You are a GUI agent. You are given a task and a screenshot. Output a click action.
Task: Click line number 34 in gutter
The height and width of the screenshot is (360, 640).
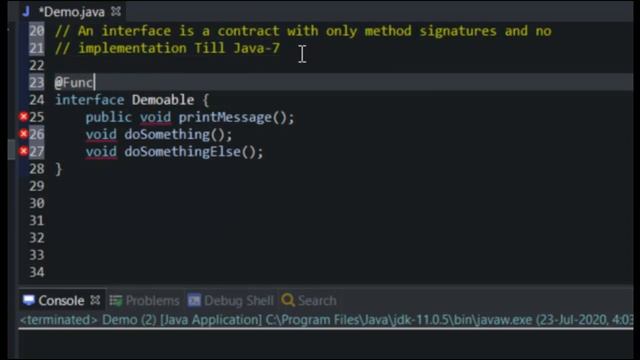coord(37,272)
